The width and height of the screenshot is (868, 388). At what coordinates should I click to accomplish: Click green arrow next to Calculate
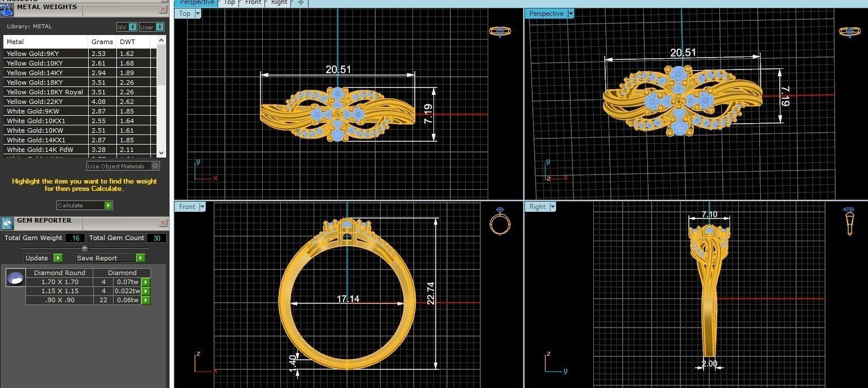(108, 206)
